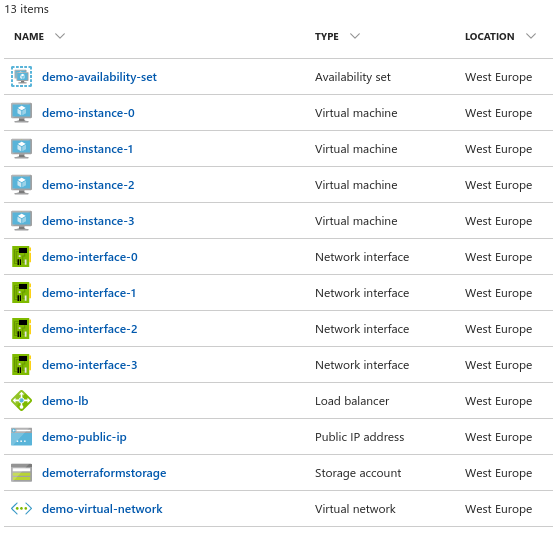Image resolution: width=553 pixels, height=534 pixels.
Task: Click the demo-interface-0 network interface icon
Action: pyautogui.click(x=22, y=256)
